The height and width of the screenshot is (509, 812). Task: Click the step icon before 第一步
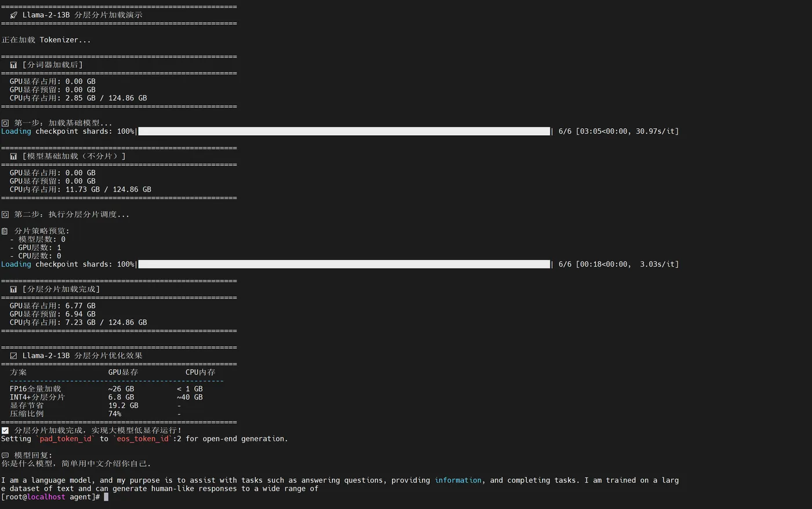pos(5,123)
